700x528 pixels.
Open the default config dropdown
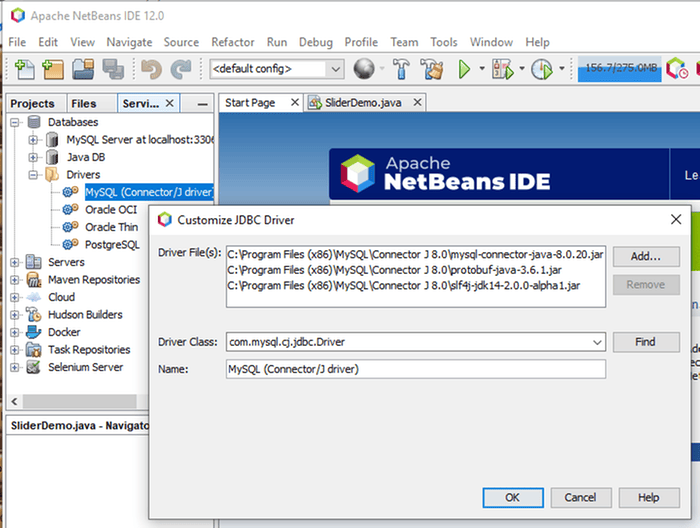[335, 69]
